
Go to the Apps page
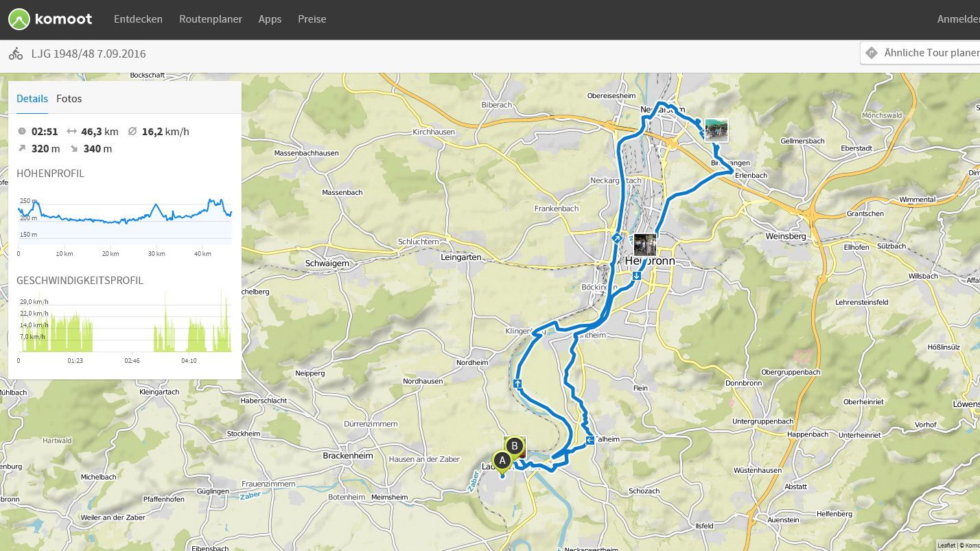(270, 19)
